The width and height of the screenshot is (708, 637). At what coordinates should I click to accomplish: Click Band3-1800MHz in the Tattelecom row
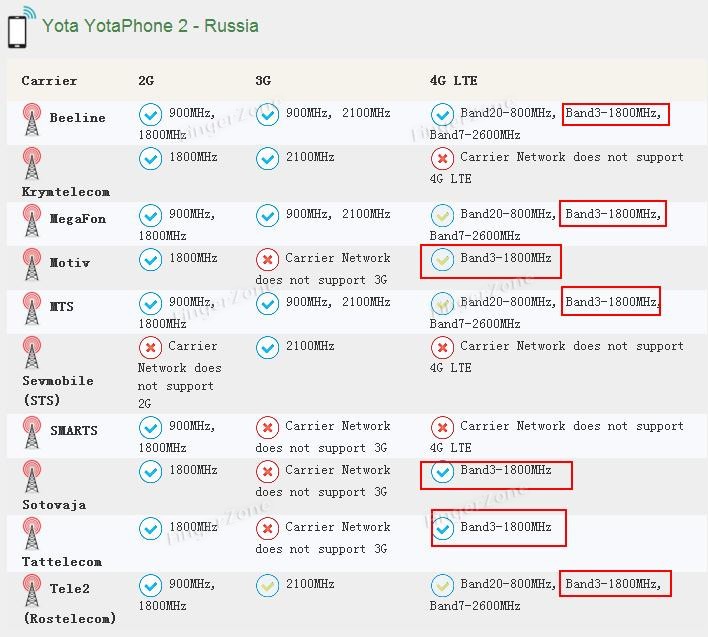point(506,527)
